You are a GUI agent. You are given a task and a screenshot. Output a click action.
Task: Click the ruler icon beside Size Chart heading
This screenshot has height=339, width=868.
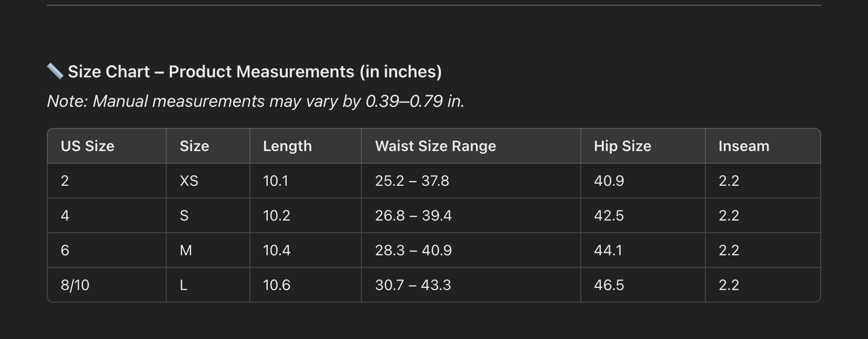pyautogui.click(x=55, y=71)
